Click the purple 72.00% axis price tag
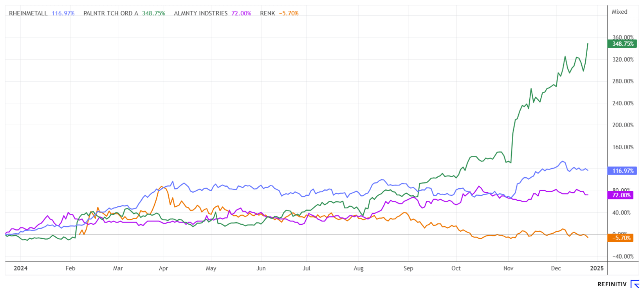Screen dimensions: 644x288 coord(621,195)
